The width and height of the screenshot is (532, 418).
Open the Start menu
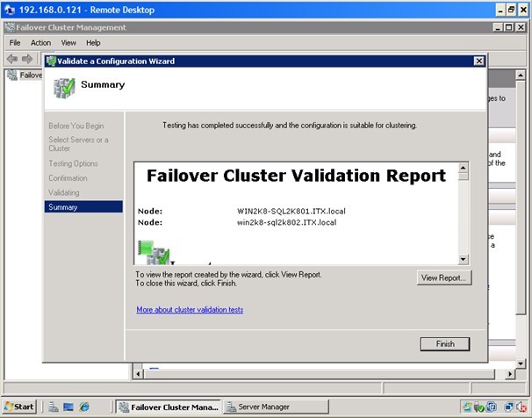[19, 407]
